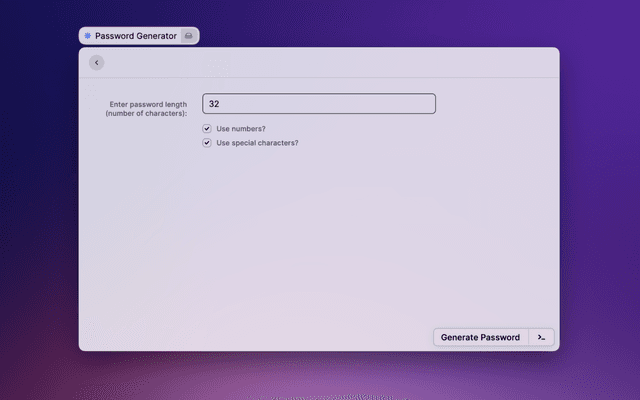Uncheck the Use special characters checkbox

click(x=207, y=143)
